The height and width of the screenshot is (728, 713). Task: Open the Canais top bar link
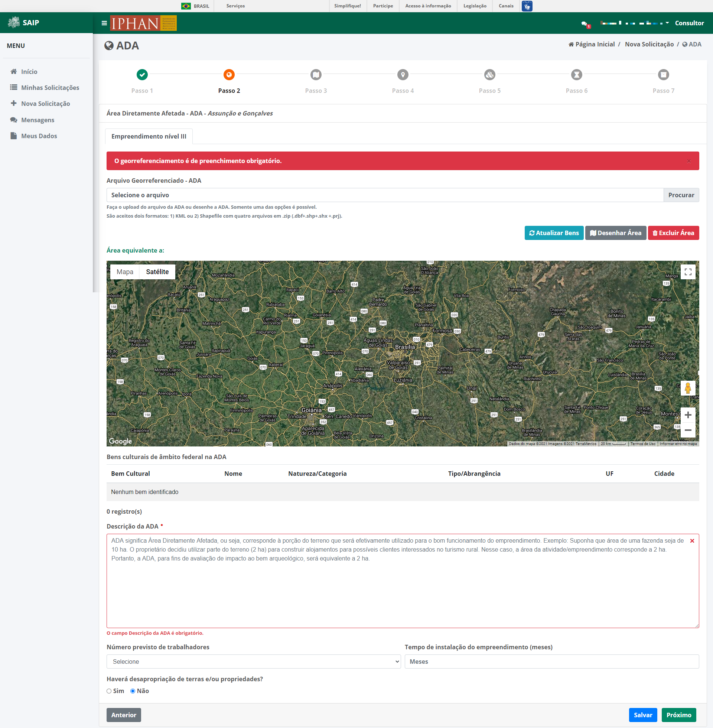point(506,6)
